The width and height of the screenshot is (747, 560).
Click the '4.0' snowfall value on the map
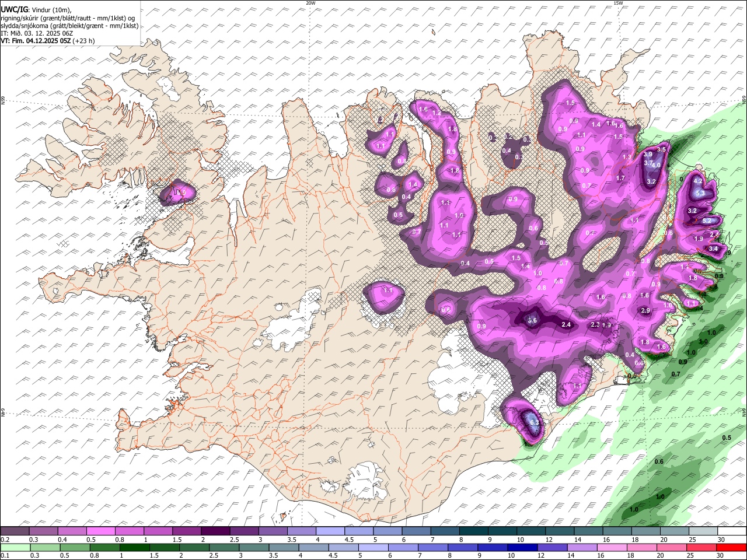coord(656,166)
